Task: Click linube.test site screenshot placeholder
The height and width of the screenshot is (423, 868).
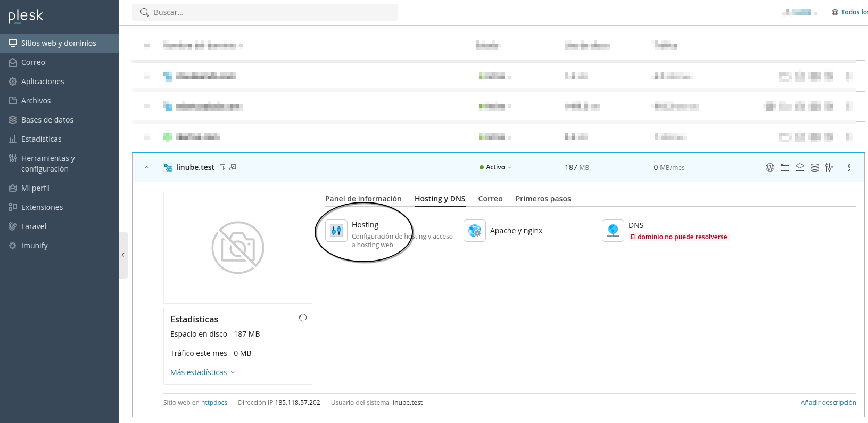Action: coord(238,248)
